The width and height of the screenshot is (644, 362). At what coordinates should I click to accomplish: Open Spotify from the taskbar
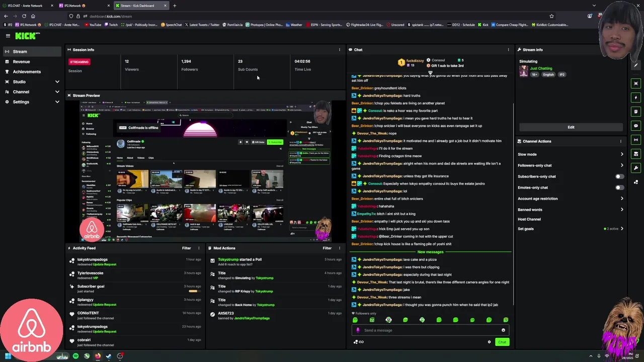tap(75, 356)
